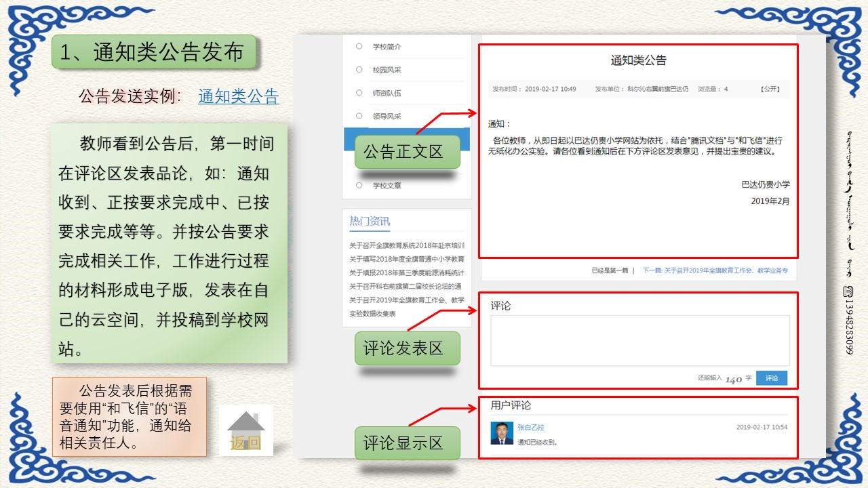Open the 实验数据收集表 news link
Screen dimensions: 868x488
372,314
